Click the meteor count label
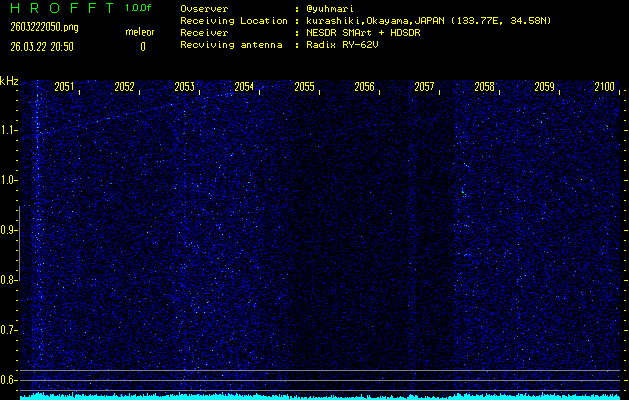The image size is (629, 400). tap(140, 32)
